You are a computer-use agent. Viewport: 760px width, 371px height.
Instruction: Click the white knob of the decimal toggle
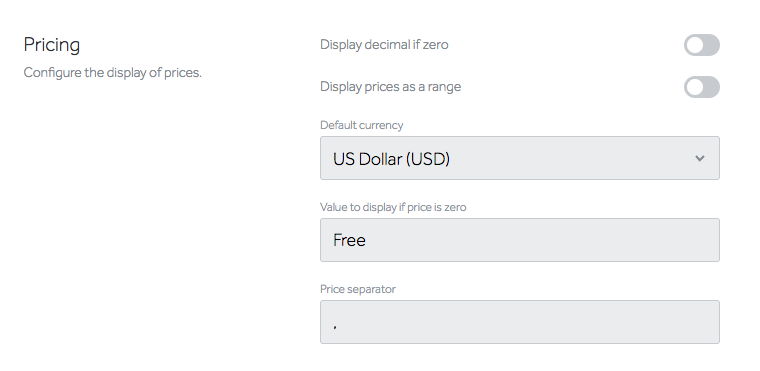point(695,45)
